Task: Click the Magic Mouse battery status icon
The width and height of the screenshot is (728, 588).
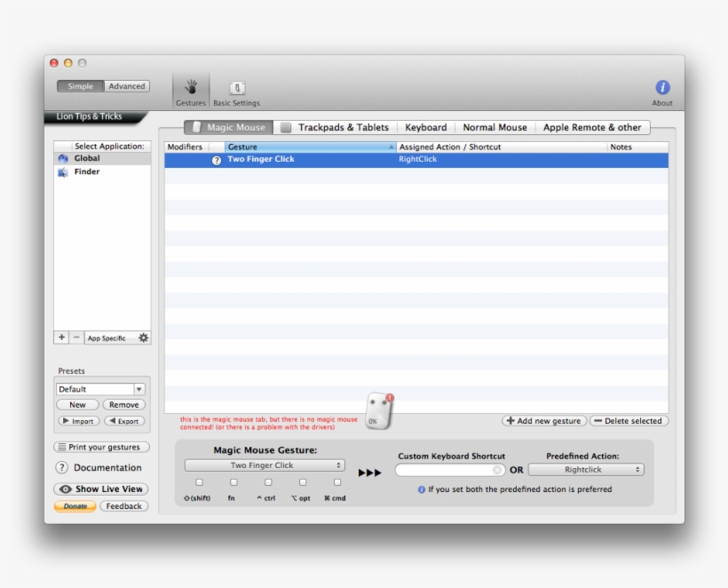Action: point(379,410)
